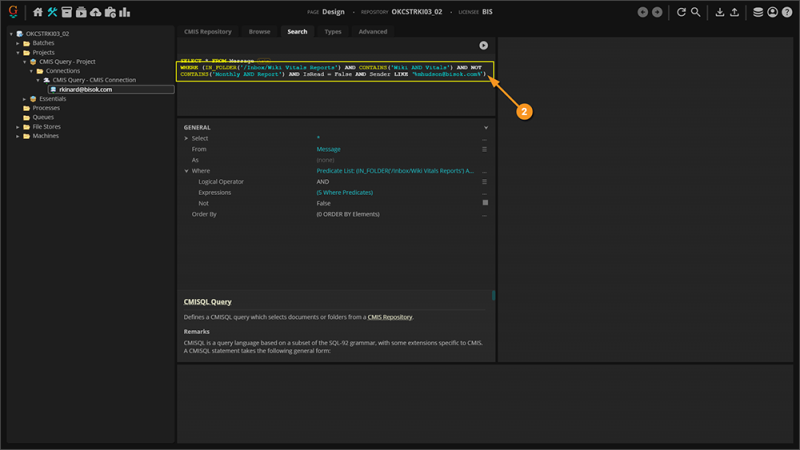Click the refresh icon in top bar
The height and width of the screenshot is (450, 800).
[x=681, y=12]
